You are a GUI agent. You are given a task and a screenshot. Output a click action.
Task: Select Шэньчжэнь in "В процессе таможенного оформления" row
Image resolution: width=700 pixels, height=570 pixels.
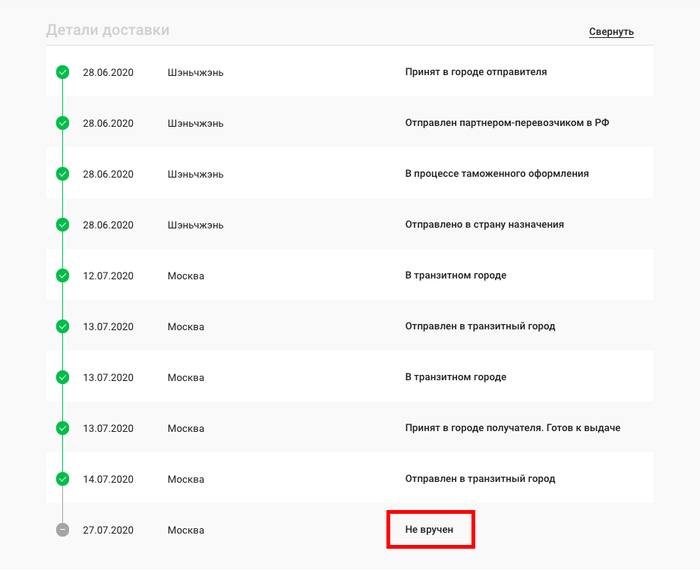(196, 174)
